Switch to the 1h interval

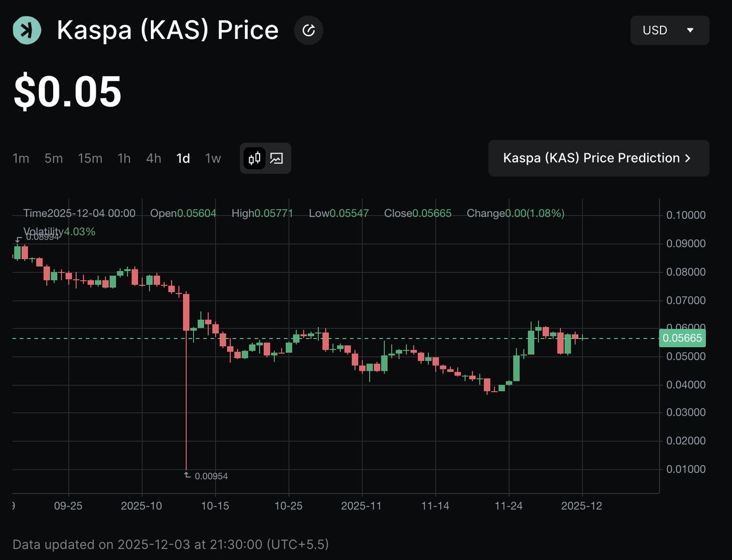point(124,158)
